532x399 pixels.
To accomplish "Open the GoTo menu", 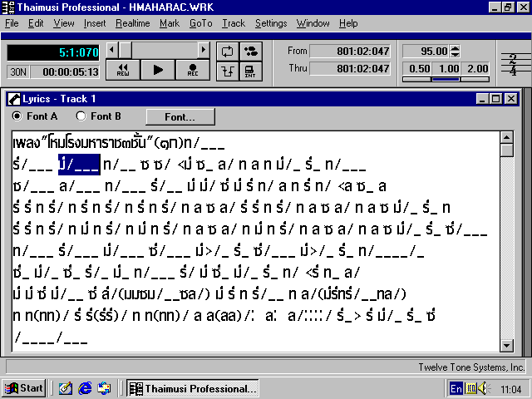I will (201, 23).
